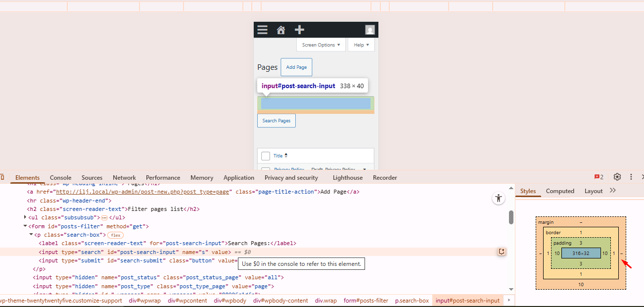
Task: Switch to the Console tab
Action: click(x=61, y=177)
